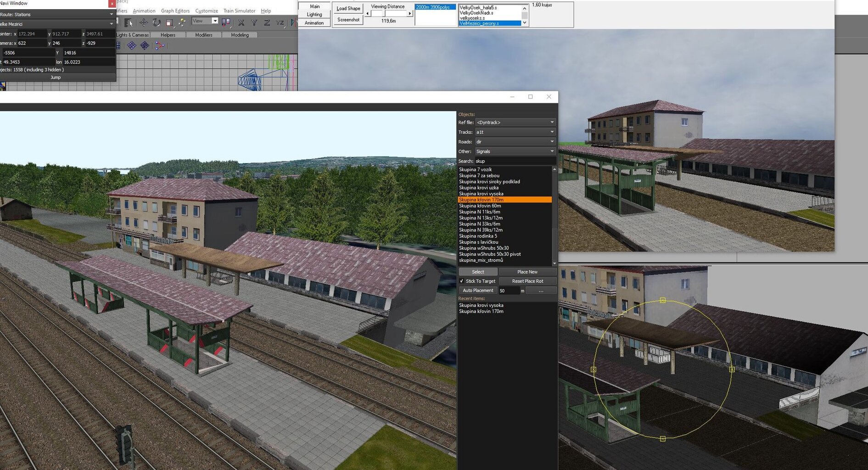Select the Move tool in toolbar
The height and width of the screenshot is (470, 868).
tap(144, 22)
